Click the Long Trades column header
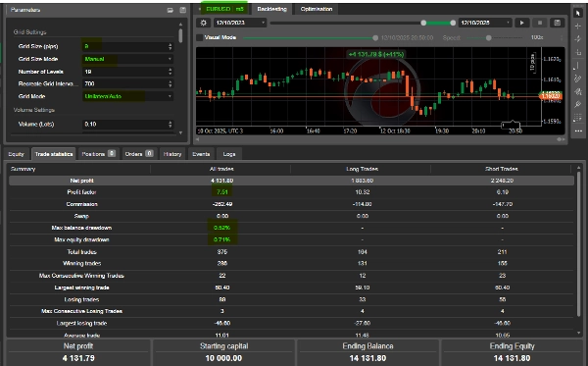The image size is (588, 366). point(362,169)
